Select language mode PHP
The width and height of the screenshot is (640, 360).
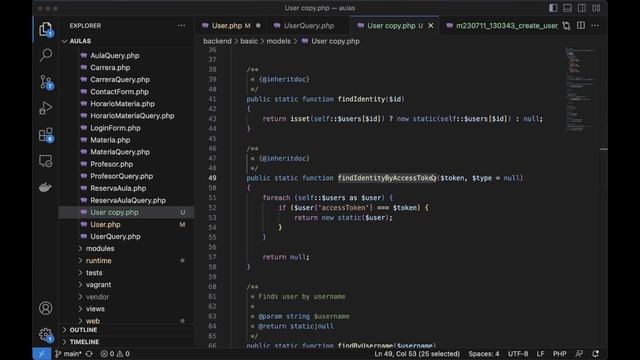click(560, 354)
